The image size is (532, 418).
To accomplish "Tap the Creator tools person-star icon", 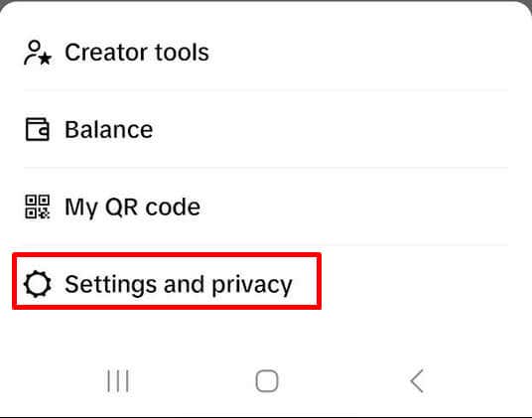I will pos(38,53).
